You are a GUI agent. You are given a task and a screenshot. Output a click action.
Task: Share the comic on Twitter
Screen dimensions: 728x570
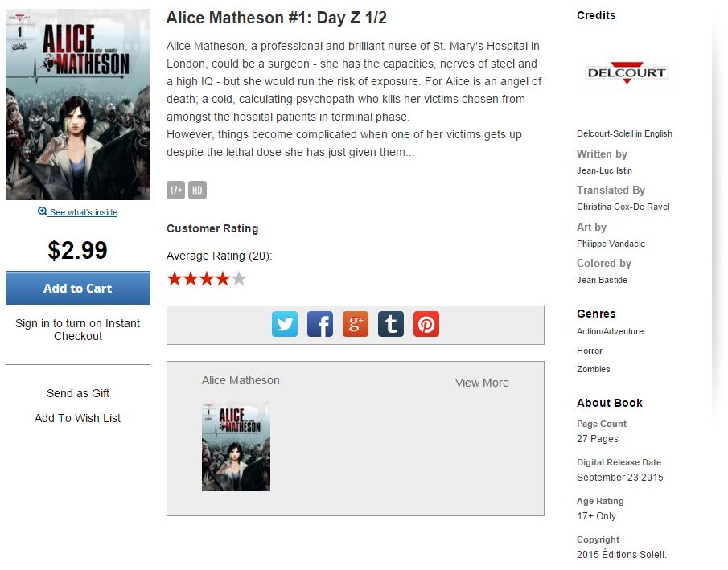pos(285,324)
